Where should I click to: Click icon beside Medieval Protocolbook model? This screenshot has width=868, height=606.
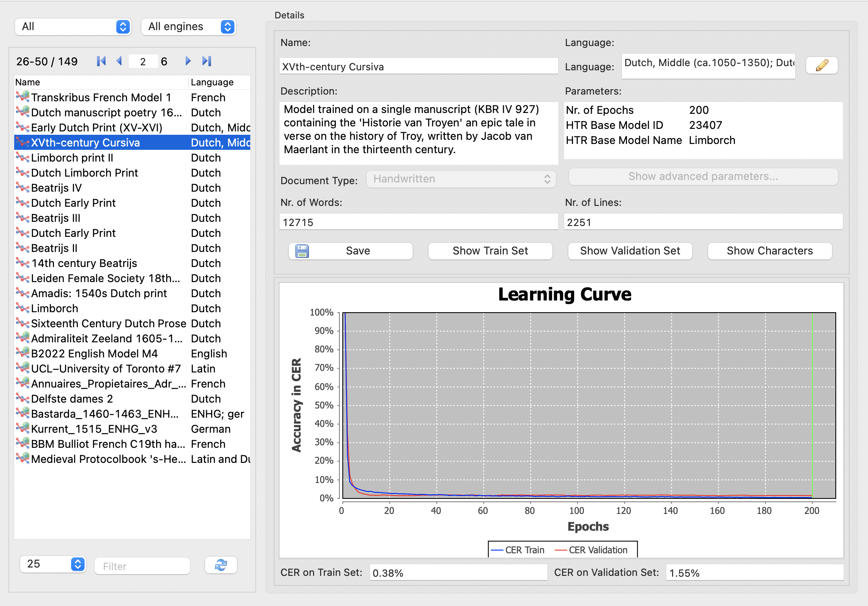coord(23,458)
